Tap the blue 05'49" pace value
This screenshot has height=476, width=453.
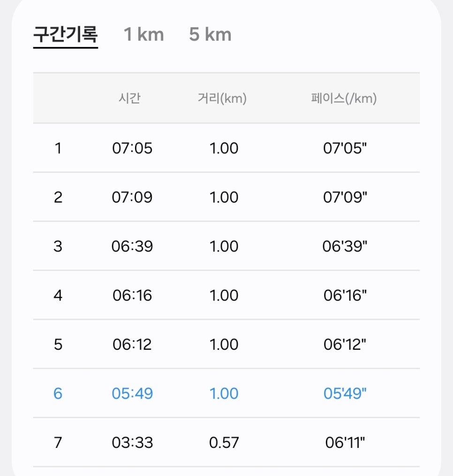tap(345, 393)
